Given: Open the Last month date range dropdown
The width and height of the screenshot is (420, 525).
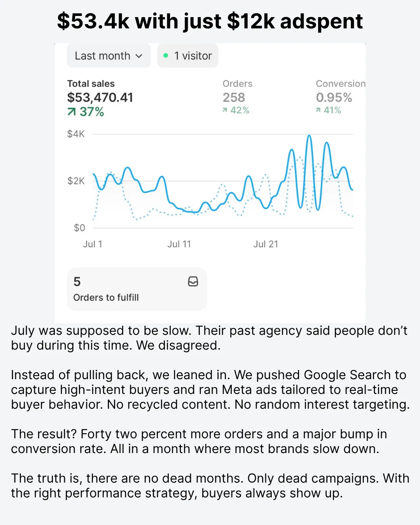Looking at the screenshot, I should pos(108,56).
